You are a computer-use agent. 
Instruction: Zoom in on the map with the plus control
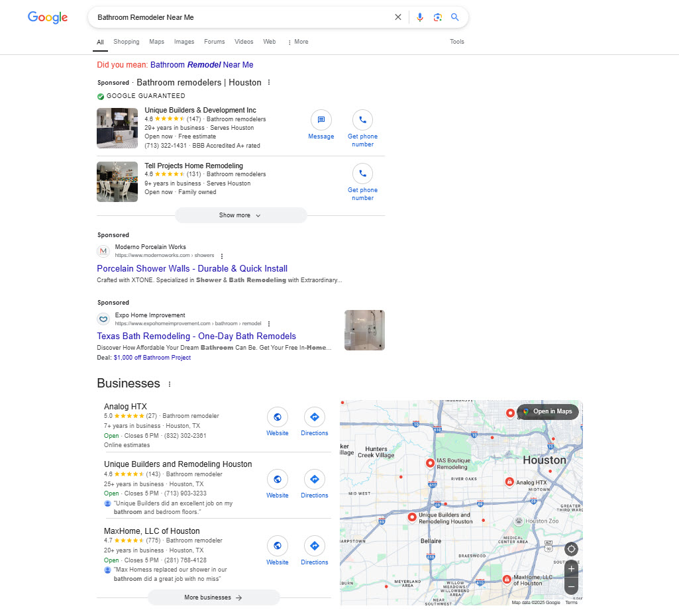click(x=570, y=568)
